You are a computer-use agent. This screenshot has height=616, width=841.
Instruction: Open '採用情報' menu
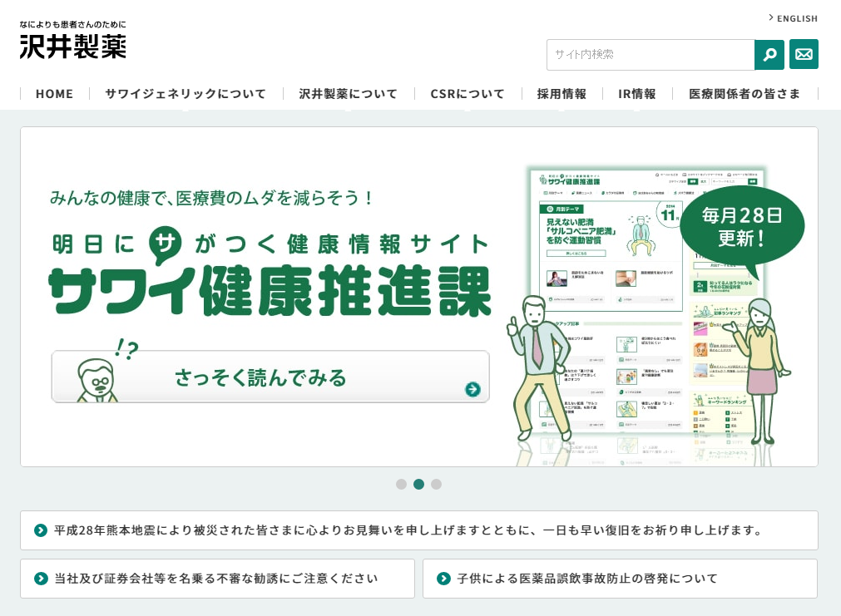tap(561, 94)
